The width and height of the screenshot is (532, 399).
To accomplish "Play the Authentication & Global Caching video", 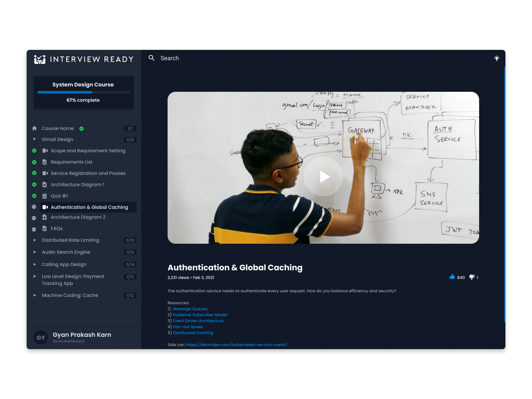I will click(x=323, y=177).
